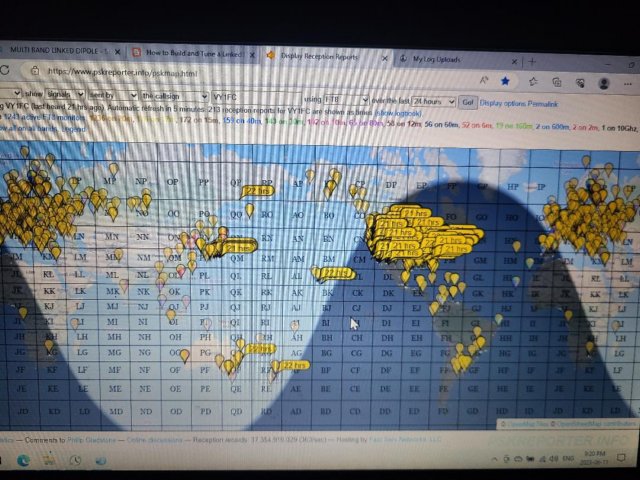Open the taskbar clock showing 9:20 PM
The image size is (640, 480).
click(594, 458)
